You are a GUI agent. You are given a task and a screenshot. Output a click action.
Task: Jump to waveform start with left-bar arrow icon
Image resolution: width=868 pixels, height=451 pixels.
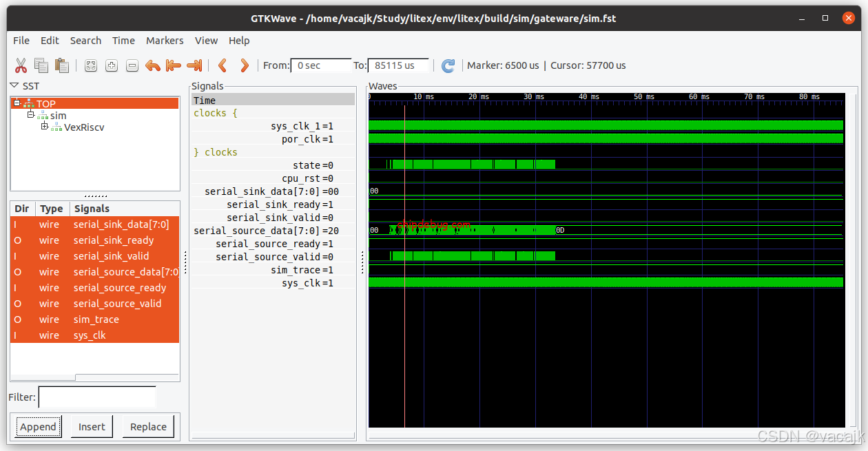(173, 65)
